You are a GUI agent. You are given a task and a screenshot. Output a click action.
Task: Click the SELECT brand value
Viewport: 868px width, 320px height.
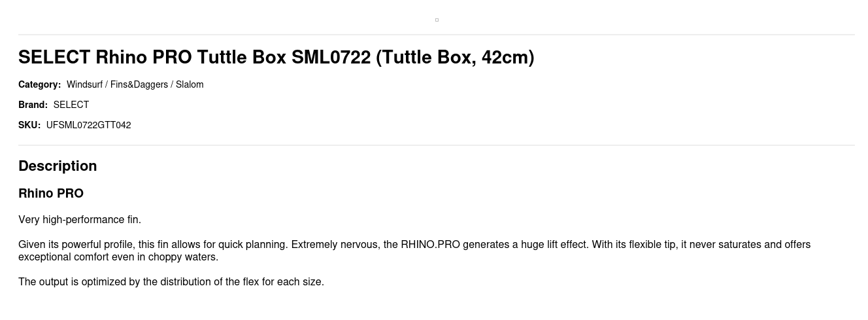[71, 105]
